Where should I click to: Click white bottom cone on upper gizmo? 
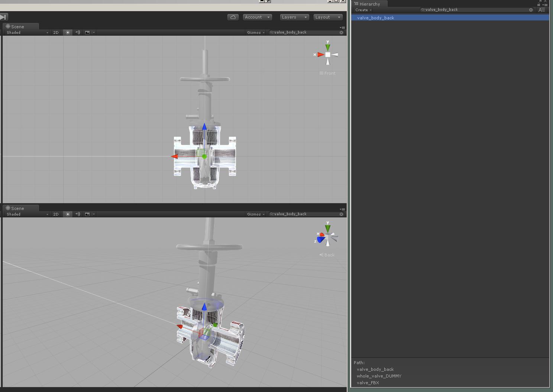pyautogui.click(x=328, y=62)
